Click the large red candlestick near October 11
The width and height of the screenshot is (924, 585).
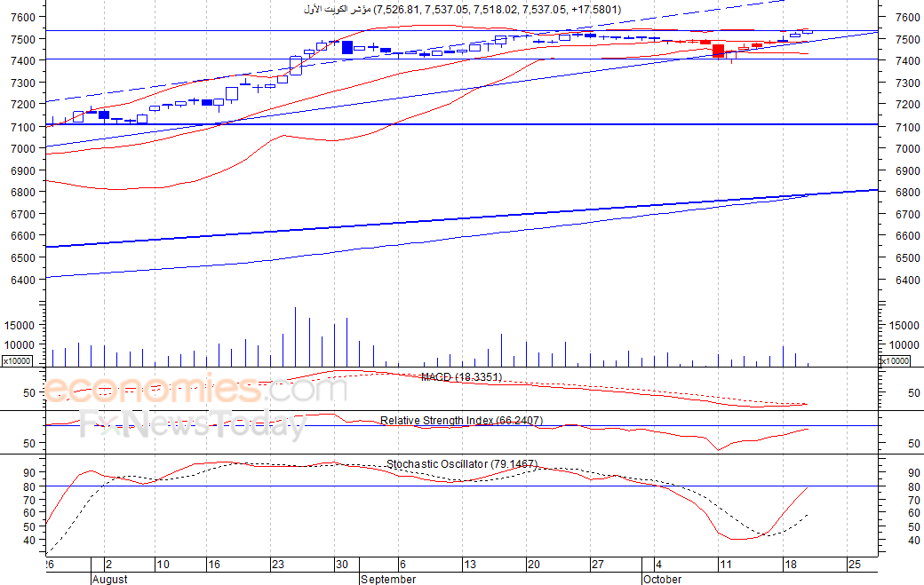pyautogui.click(x=719, y=51)
